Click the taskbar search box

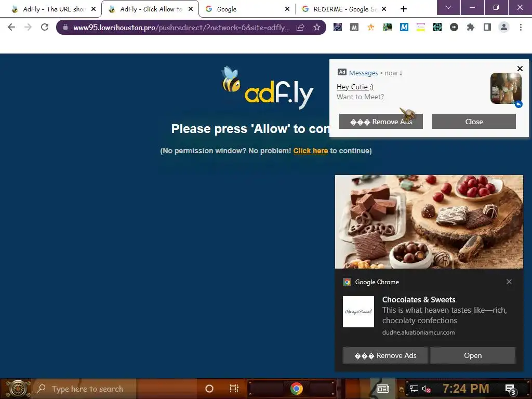point(85,389)
